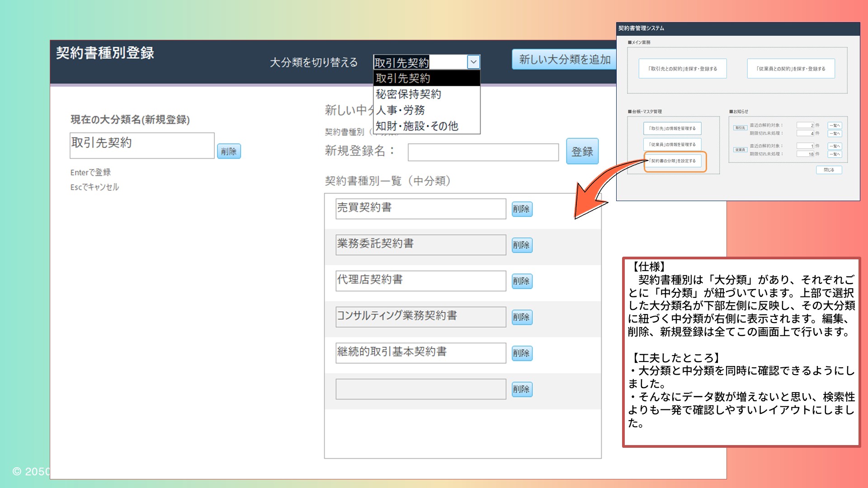Click the 新規登録名 text field
Screen dimensions: 868x488
pyautogui.click(x=483, y=152)
